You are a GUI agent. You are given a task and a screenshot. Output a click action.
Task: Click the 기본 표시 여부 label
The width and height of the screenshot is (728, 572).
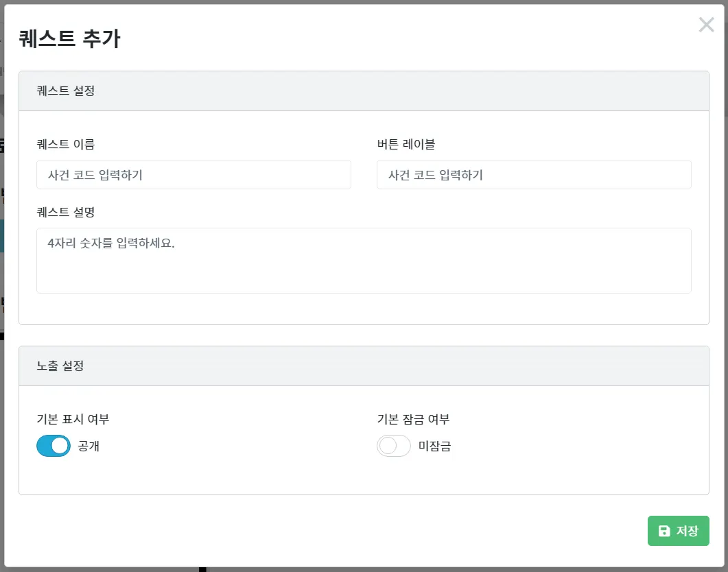73,419
